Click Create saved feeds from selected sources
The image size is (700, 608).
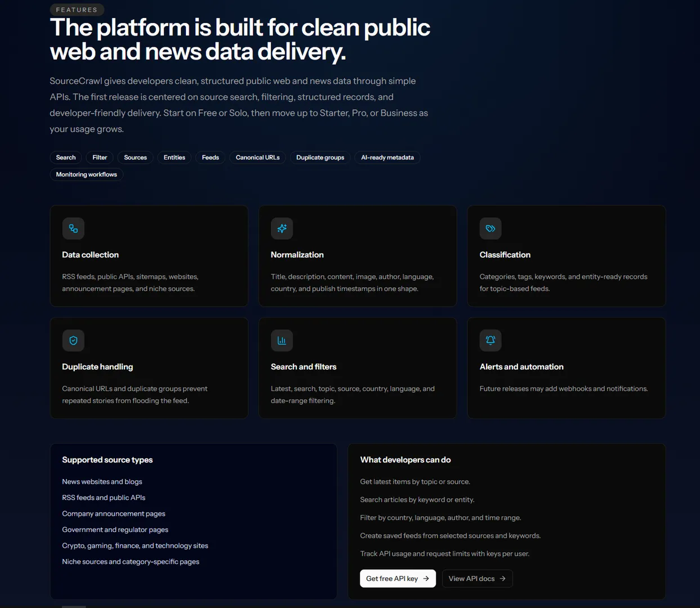click(451, 536)
